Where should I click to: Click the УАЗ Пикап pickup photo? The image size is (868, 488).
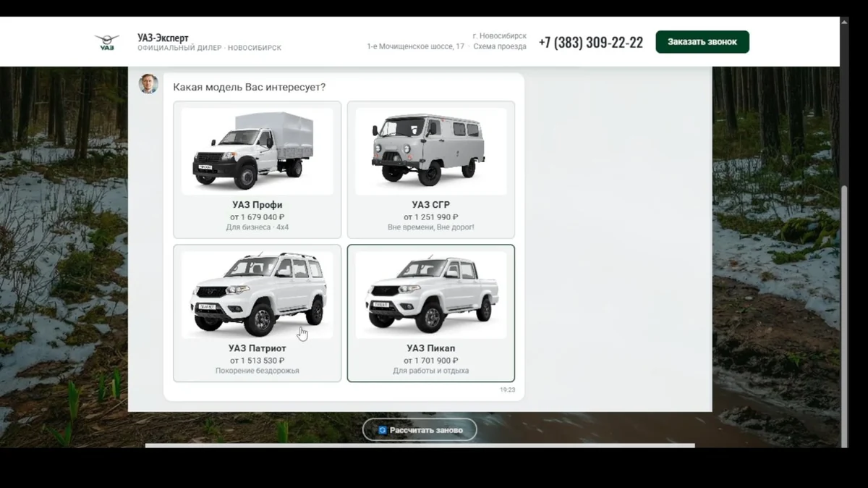click(x=431, y=295)
